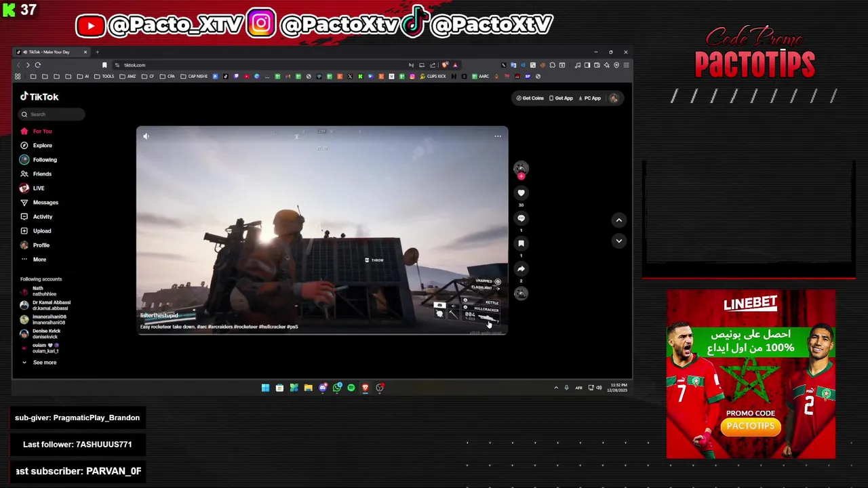This screenshot has width=868, height=488.
Task: Click the bookmark icon beside address bar
Action: [104, 65]
